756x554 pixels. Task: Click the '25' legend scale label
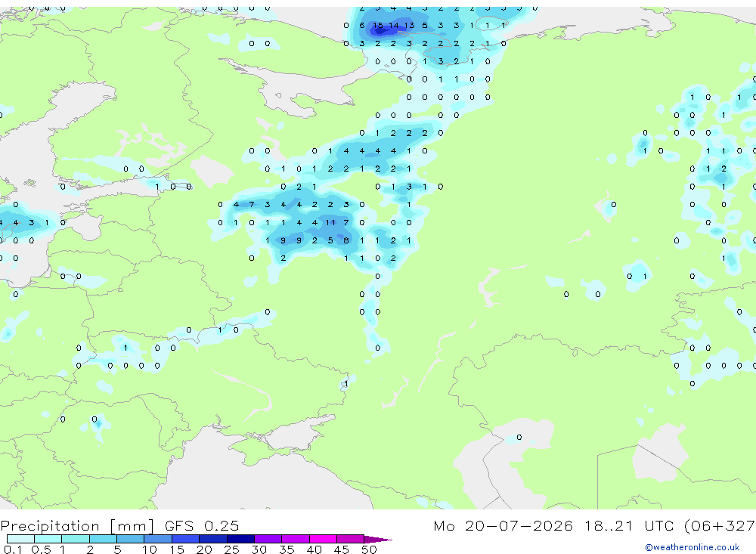click(x=232, y=549)
